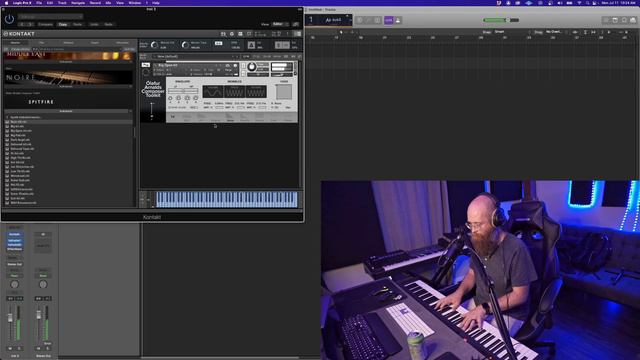640x360 pixels.
Task: Toggle Kontakt side panel icon at far right
Action: 298,34
